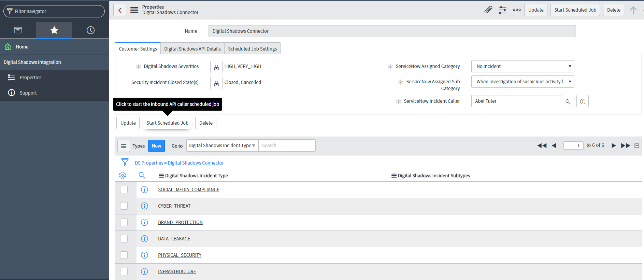
Task: Preview Abel Tuter record info icon
Action: tap(583, 101)
